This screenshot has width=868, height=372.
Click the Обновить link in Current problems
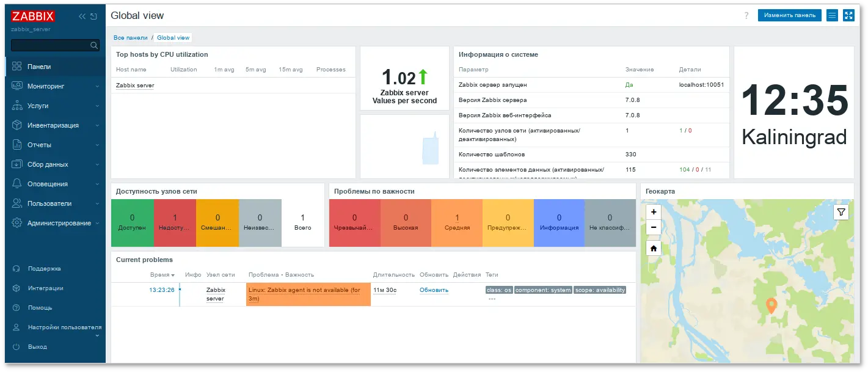(434, 290)
